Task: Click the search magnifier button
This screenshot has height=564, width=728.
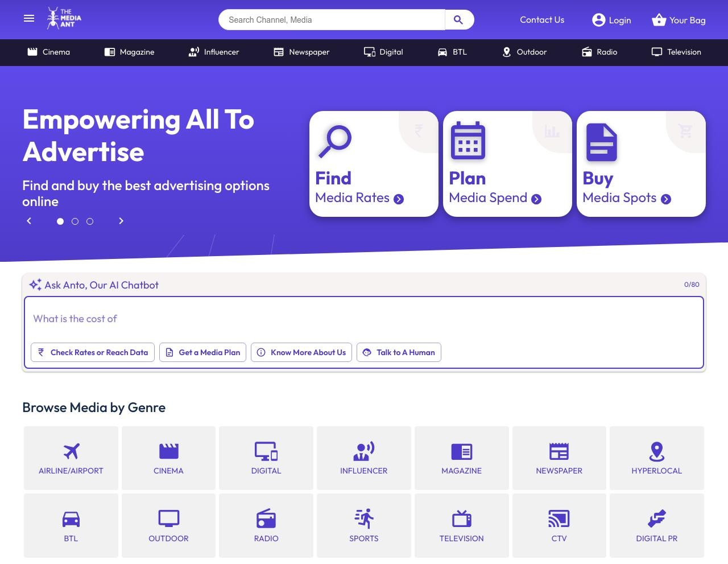Action: click(x=458, y=20)
